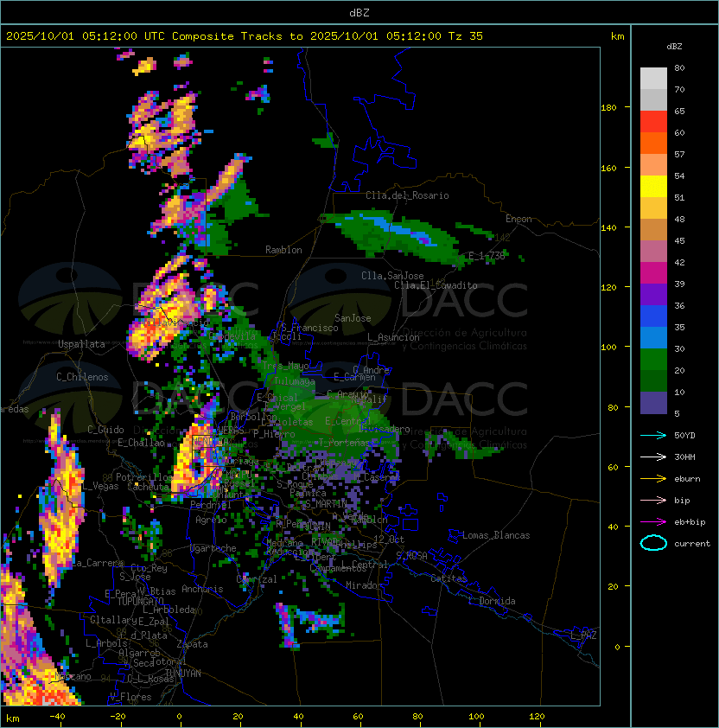This screenshot has width=719, height=728.
Task: Click the 'SanJose' place label
Action: (x=353, y=318)
